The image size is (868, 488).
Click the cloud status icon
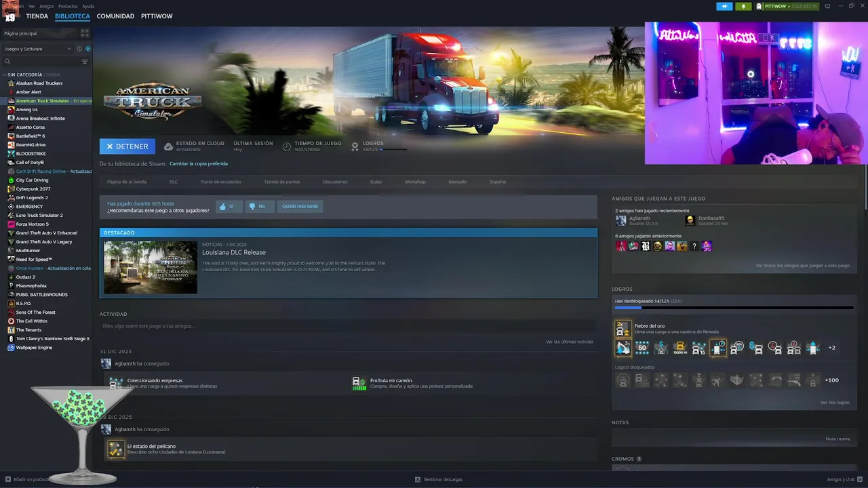[x=168, y=146]
